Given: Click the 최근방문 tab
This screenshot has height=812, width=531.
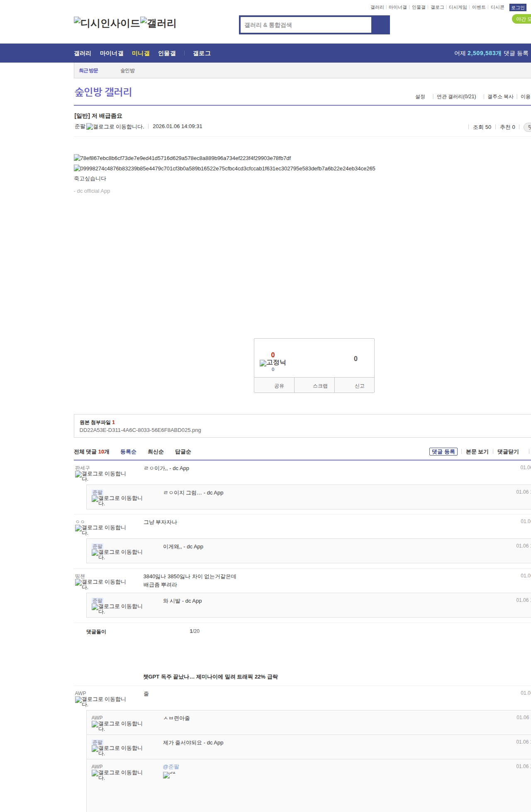Looking at the screenshot, I should pyautogui.click(x=88, y=70).
